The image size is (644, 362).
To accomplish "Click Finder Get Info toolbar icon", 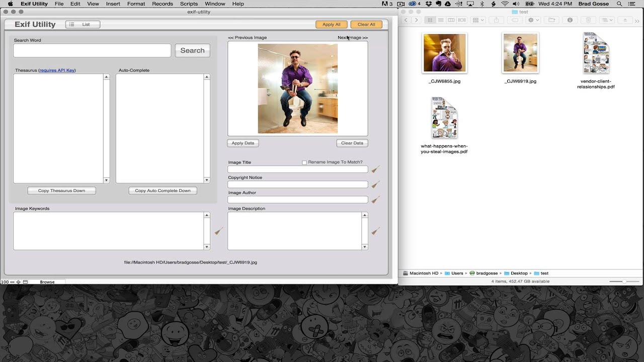I will click(x=570, y=20).
